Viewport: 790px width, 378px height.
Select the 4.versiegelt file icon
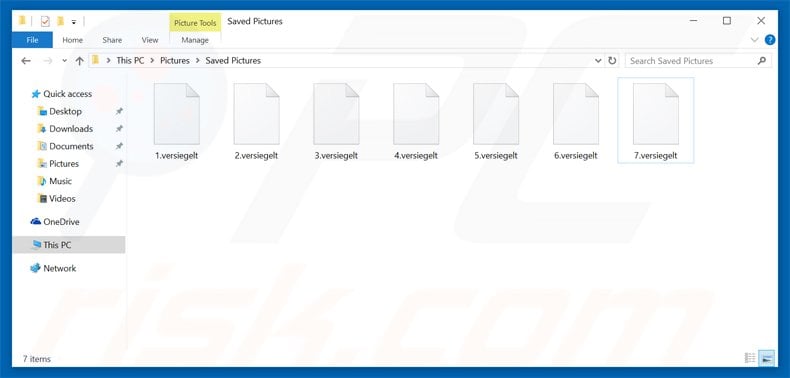pyautogui.click(x=416, y=114)
